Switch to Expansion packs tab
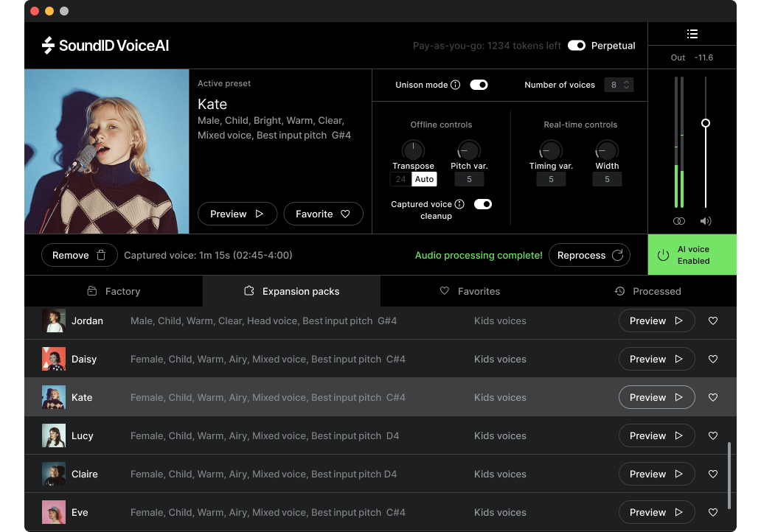This screenshot has height=532, width=761. 291,291
